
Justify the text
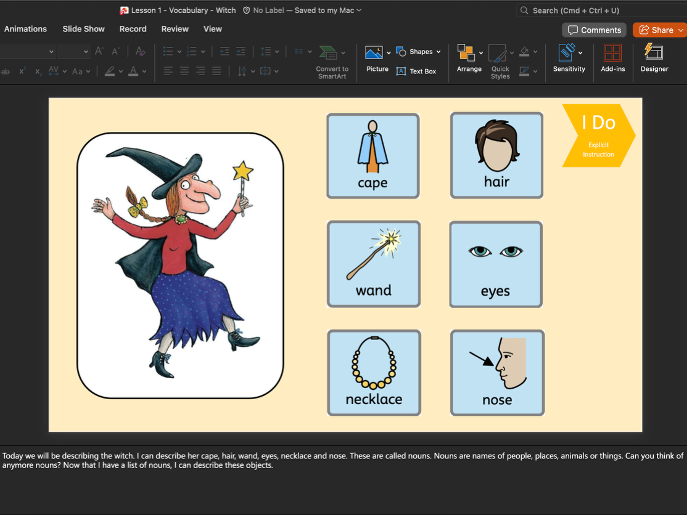click(216, 71)
